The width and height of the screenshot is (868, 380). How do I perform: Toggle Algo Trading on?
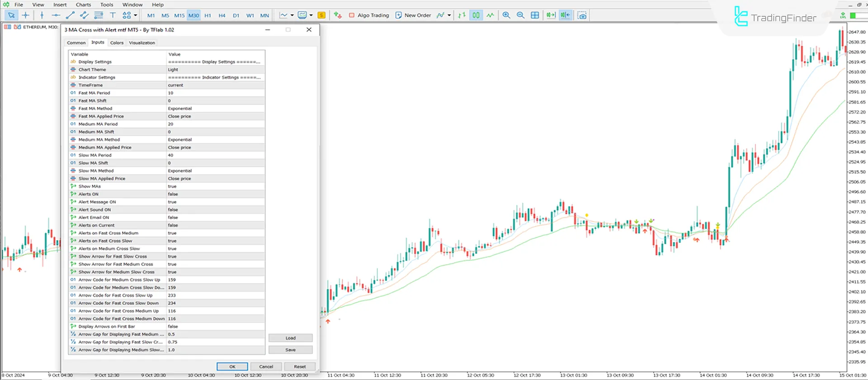[x=368, y=15]
